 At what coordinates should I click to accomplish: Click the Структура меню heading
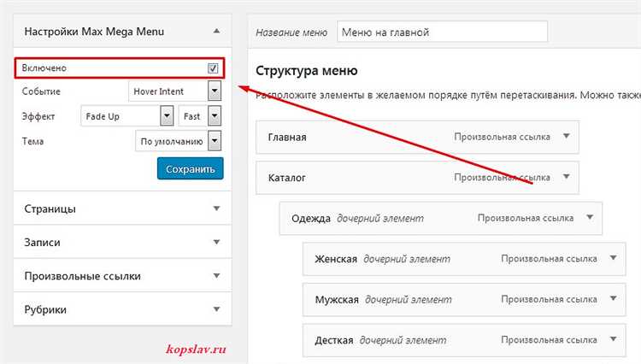tap(306, 71)
